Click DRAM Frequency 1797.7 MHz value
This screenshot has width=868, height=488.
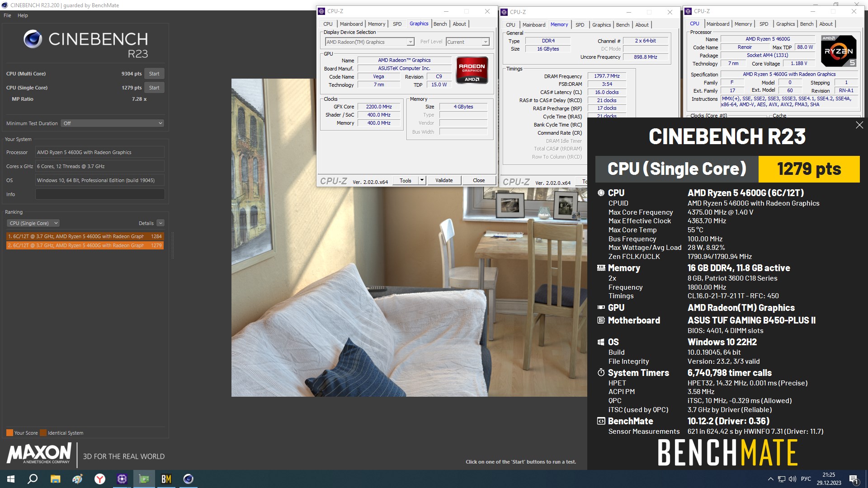pos(607,76)
